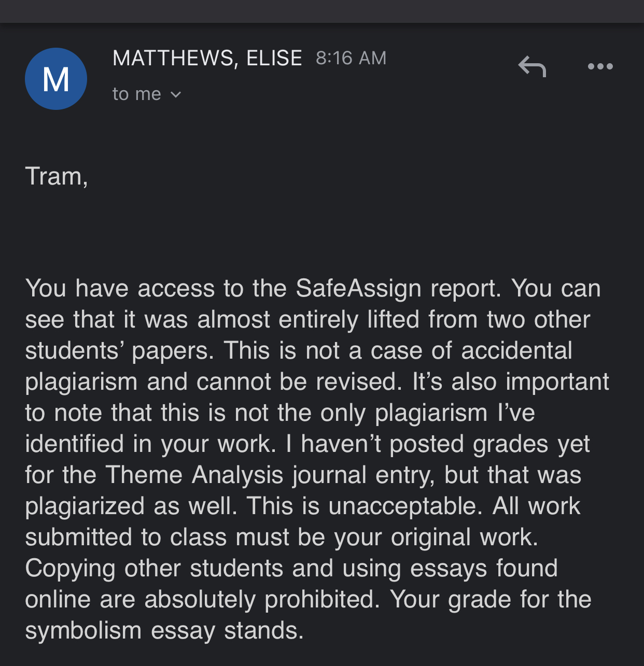Tap the dark header bar at top
This screenshot has width=644, height=666.
coord(322,11)
